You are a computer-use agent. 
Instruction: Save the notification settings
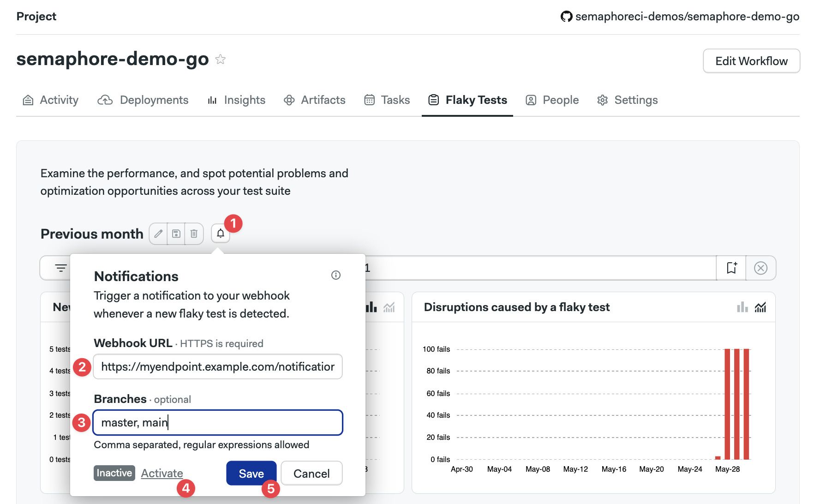251,474
